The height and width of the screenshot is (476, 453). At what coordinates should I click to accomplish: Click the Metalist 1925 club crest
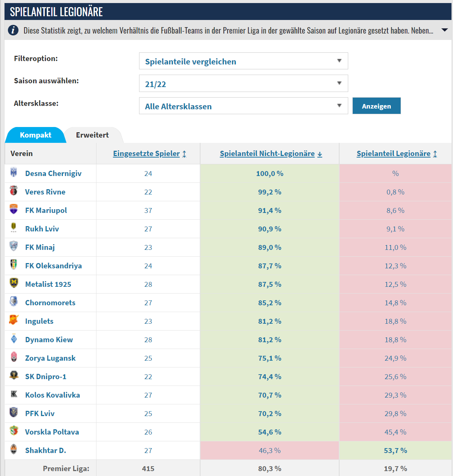(x=14, y=283)
